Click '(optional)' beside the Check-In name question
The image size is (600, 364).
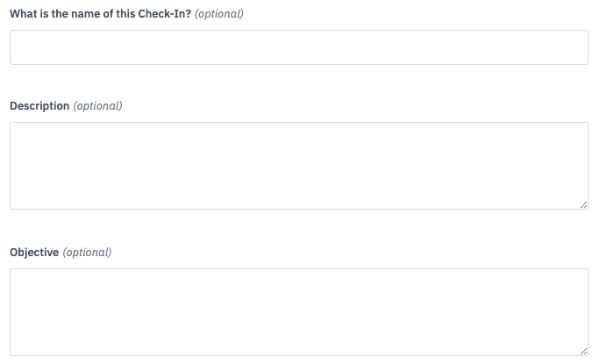[x=219, y=14]
